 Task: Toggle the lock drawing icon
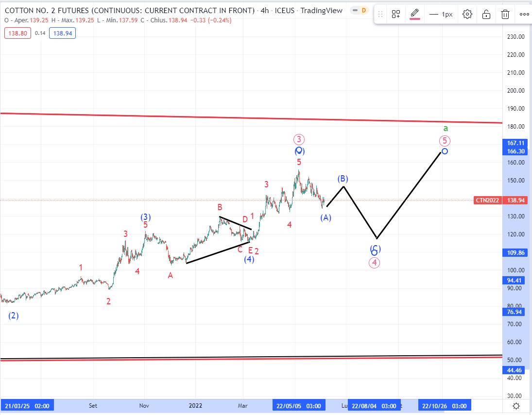pos(486,14)
